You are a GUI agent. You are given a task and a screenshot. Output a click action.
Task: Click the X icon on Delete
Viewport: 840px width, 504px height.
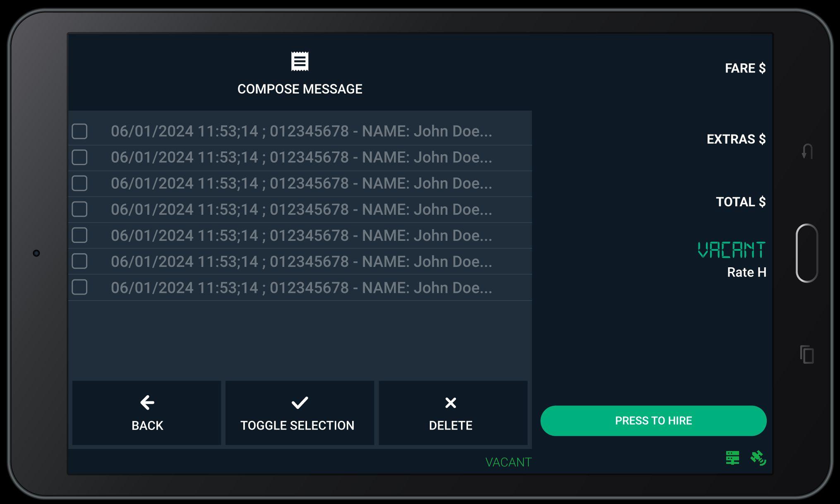pyautogui.click(x=451, y=403)
